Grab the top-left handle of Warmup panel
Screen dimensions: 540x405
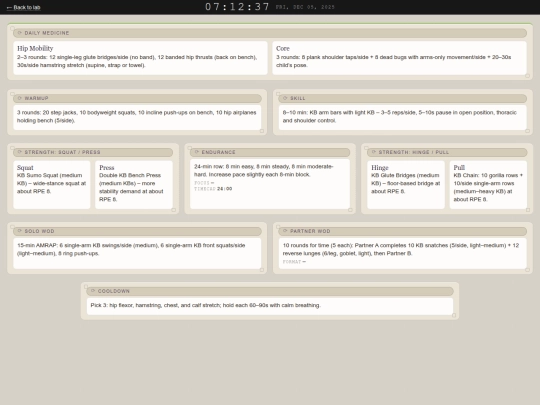coord(12,94)
